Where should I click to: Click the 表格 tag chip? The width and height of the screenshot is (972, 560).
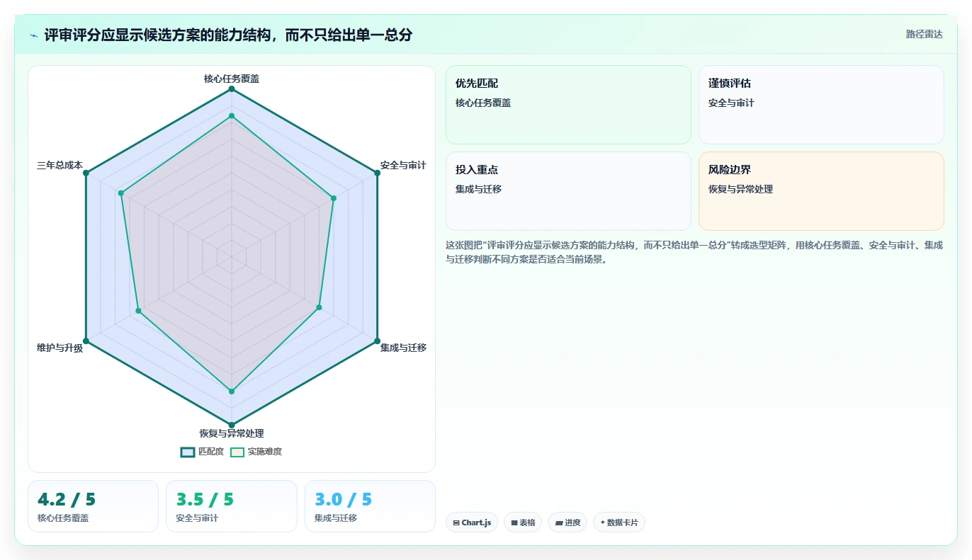(x=523, y=522)
